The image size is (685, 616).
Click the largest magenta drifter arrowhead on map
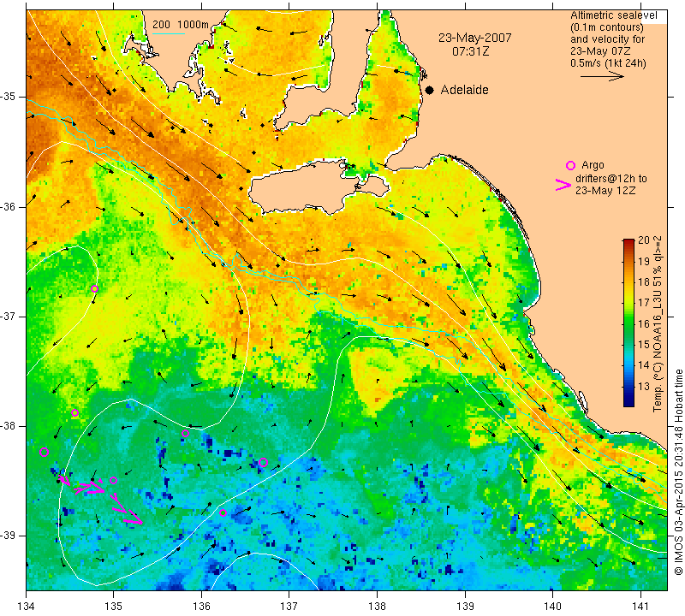(x=134, y=516)
